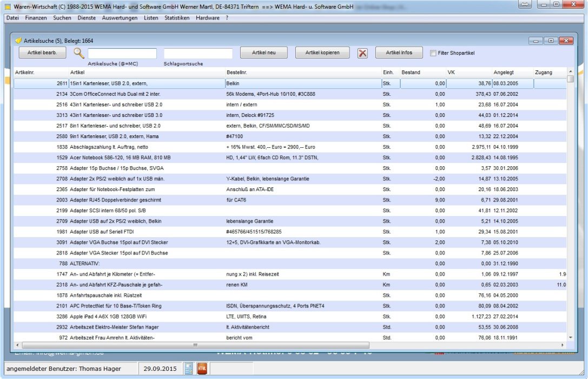Click the red X delete icon
The image size is (588, 379).
(x=362, y=53)
